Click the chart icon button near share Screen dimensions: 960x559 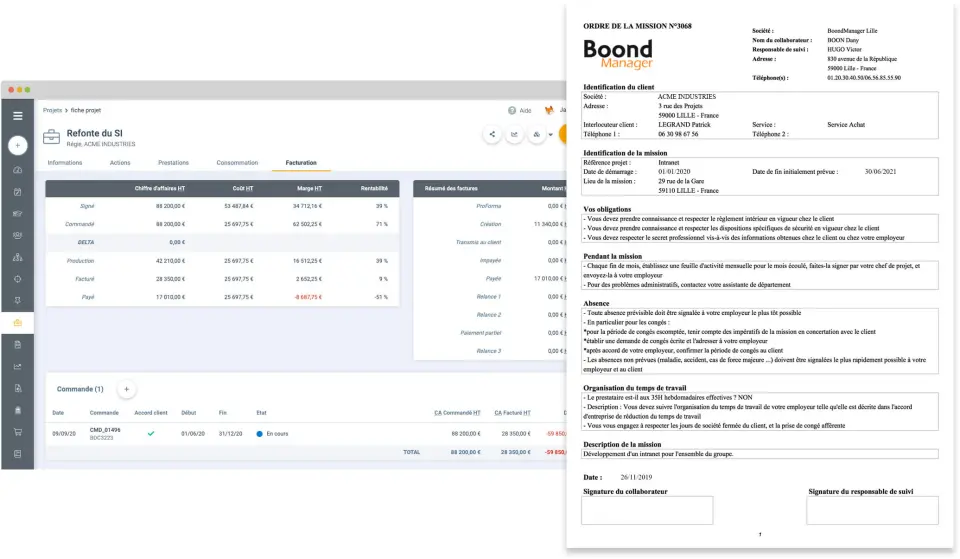tap(514, 134)
